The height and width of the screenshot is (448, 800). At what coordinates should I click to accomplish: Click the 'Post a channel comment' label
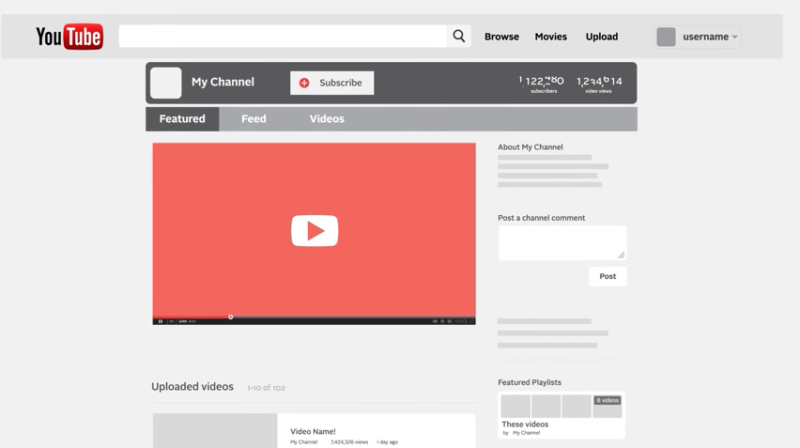(x=541, y=218)
